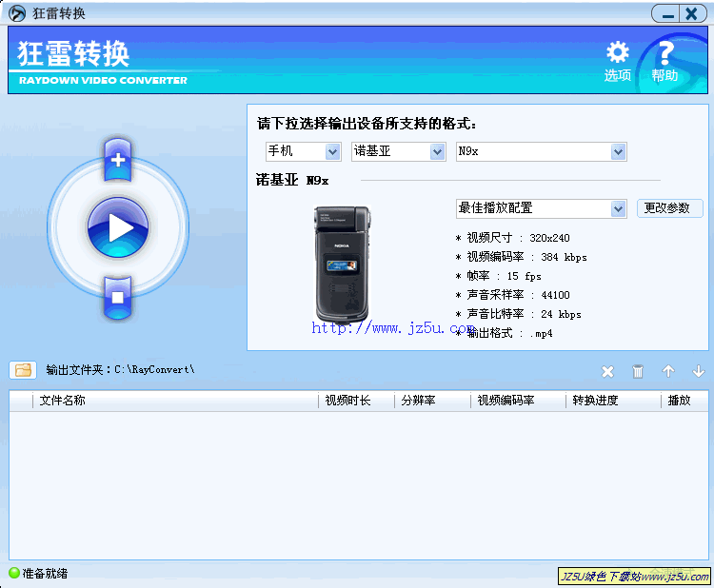
Task: Click the green ready status indicator
Action: pyautogui.click(x=14, y=573)
